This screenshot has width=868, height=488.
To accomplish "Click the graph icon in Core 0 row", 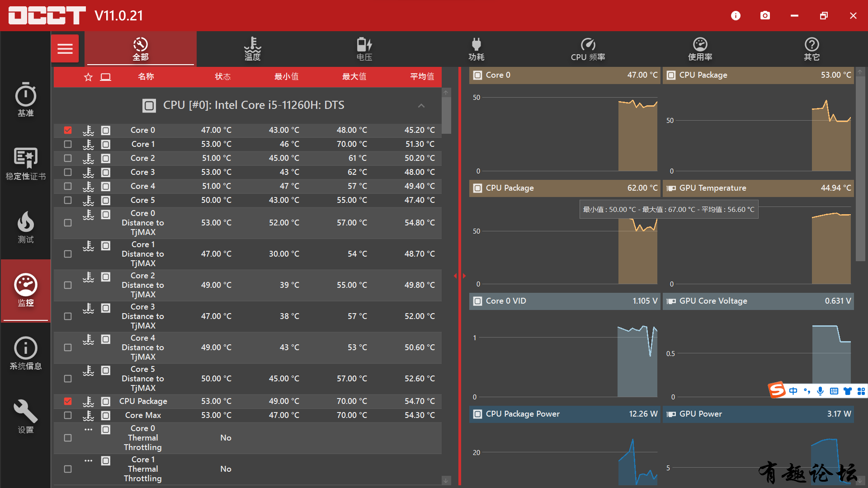I will [105, 130].
